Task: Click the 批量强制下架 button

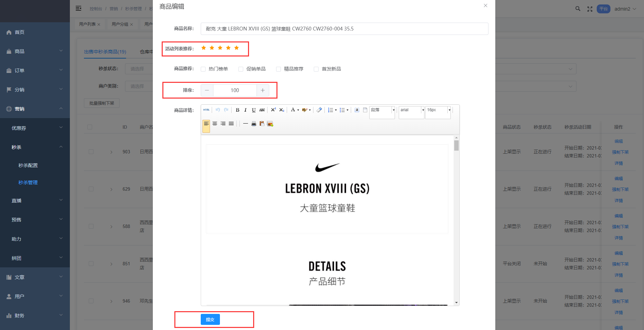Action: [x=102, y=103]
